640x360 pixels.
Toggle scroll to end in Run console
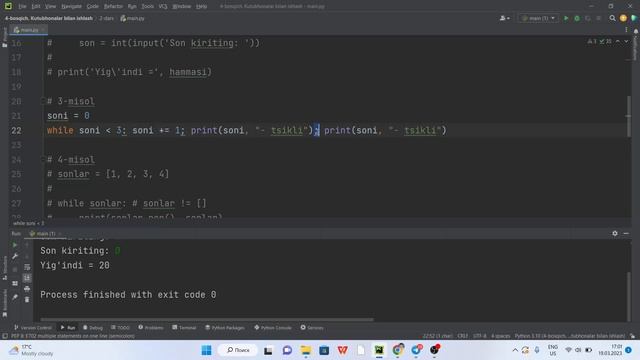27,278
